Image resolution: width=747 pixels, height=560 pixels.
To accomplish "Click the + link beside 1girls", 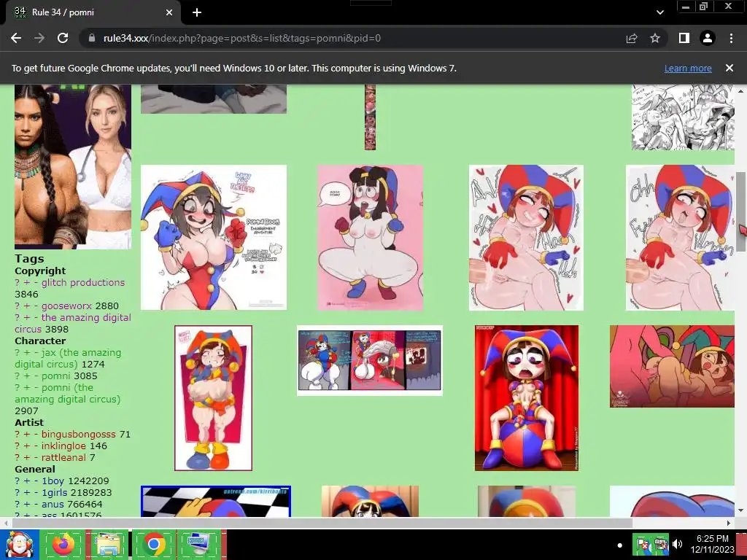I will 27,492.
